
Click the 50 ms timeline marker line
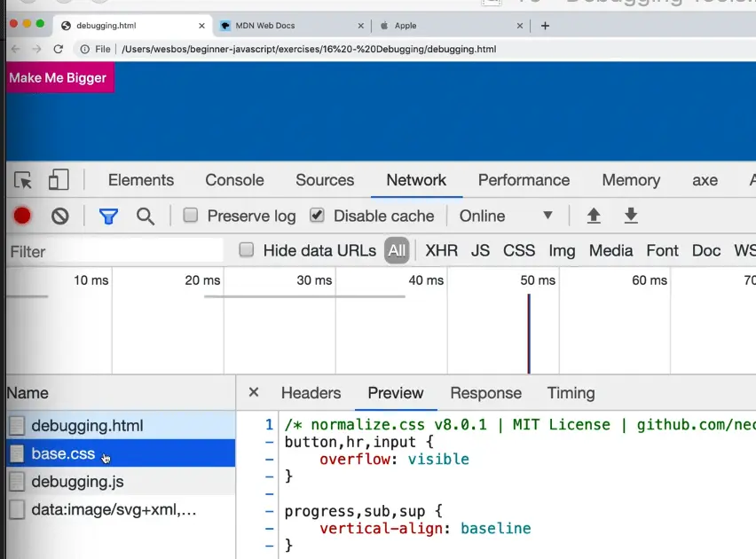tap(529, 333)
